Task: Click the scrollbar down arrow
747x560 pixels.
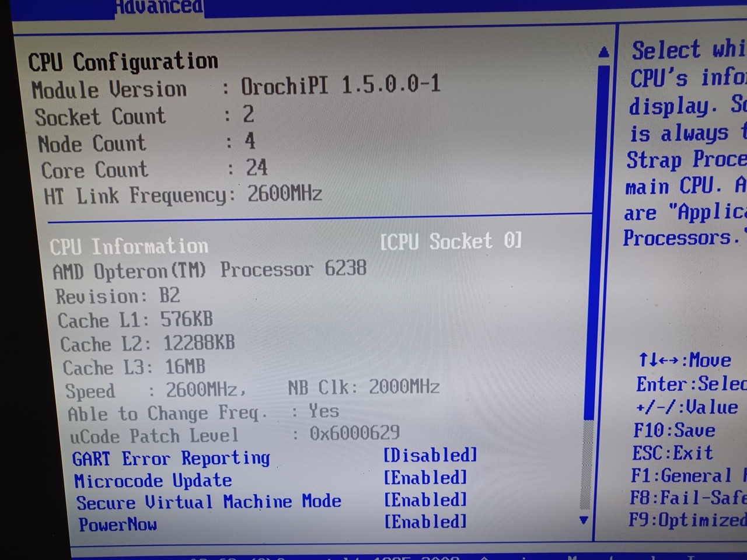Action: tap(583, 520)
